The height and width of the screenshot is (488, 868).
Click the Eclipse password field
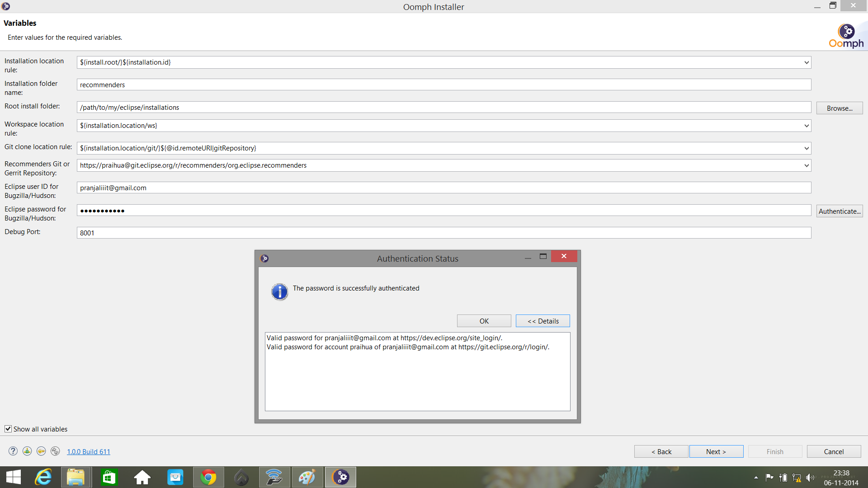point(444,210)
